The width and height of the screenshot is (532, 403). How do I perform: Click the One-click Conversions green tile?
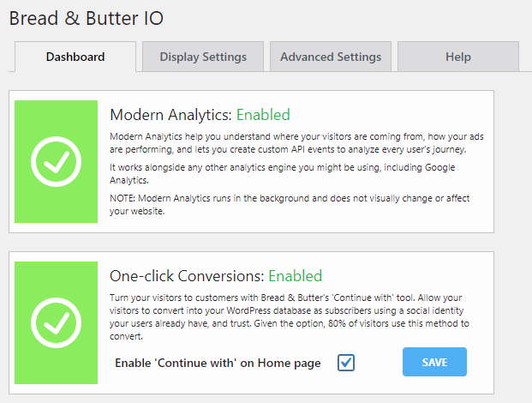click(x=56, y=323)
